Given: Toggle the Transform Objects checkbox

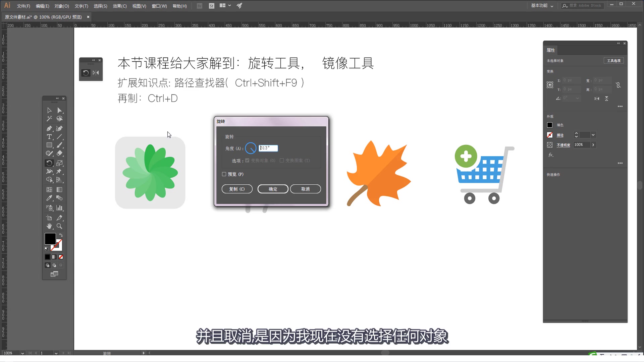Looking at the screenshot, I should tap(247, 161).
